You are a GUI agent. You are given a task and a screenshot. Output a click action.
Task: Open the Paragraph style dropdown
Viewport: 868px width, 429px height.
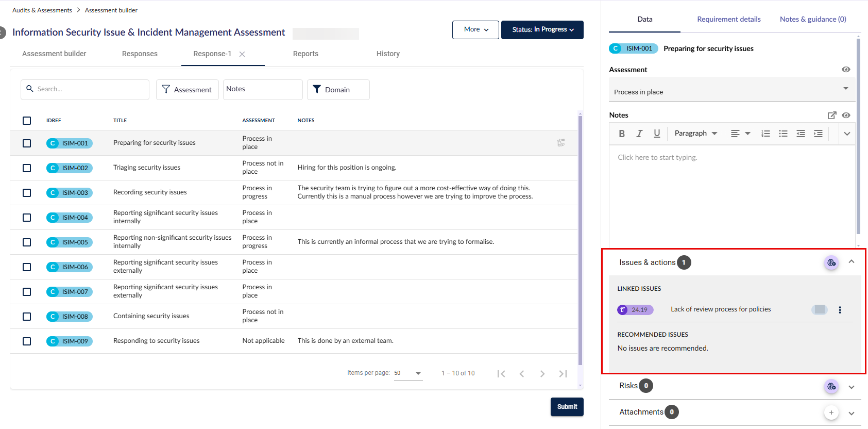(696, 134)
